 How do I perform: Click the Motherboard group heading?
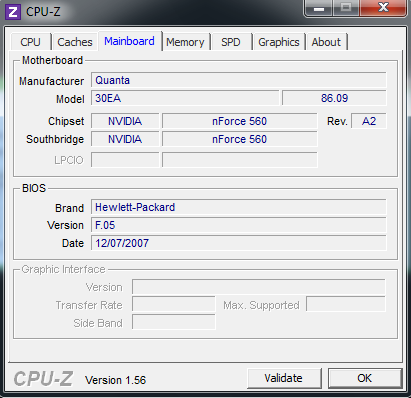(x=52, y=60)
